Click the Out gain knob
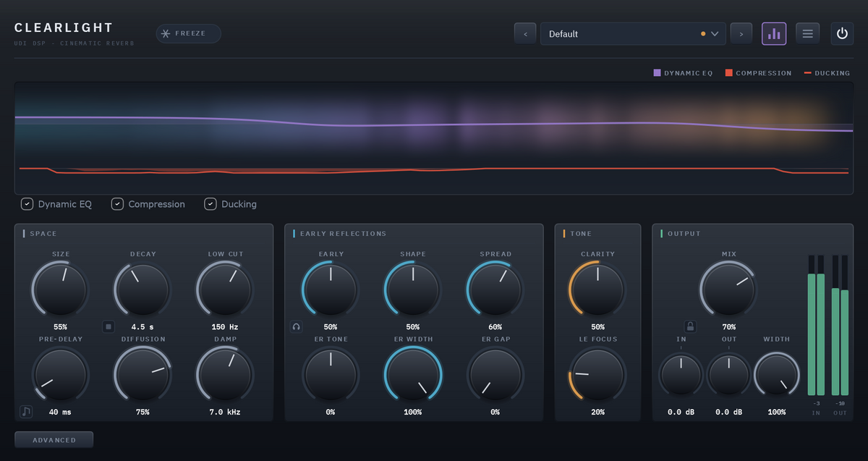Viewport: 868px width, 461px height. point(728,374)
